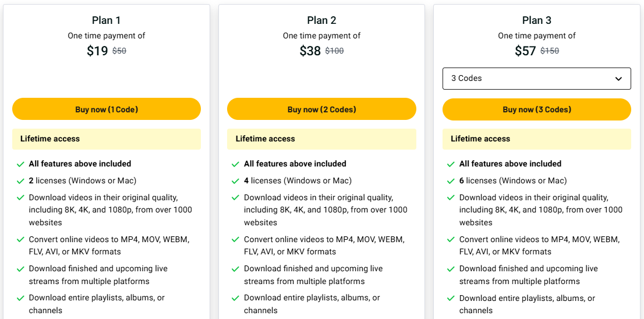This screenshot has height=319, width=644.
Task: Click the Plan 3 heading
Action: (536, 20)
